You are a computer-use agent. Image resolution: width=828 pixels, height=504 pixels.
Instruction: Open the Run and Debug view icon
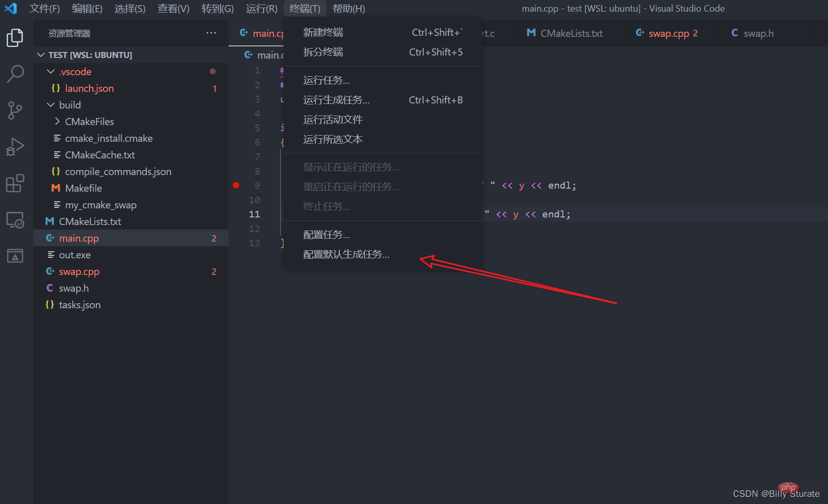(x=15, y=147)
